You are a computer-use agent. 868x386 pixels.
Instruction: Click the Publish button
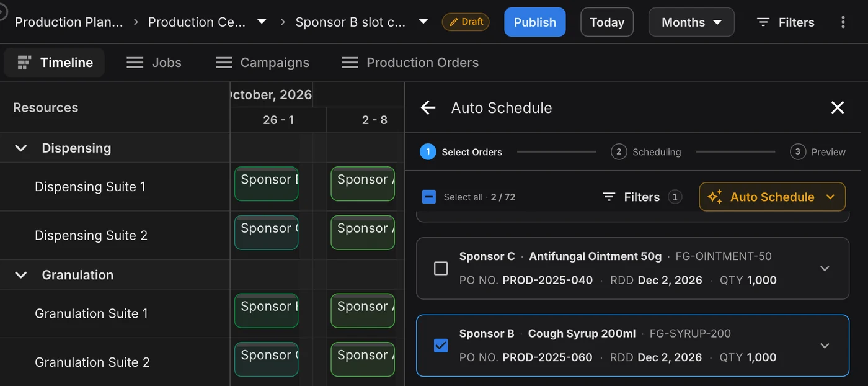535,22
